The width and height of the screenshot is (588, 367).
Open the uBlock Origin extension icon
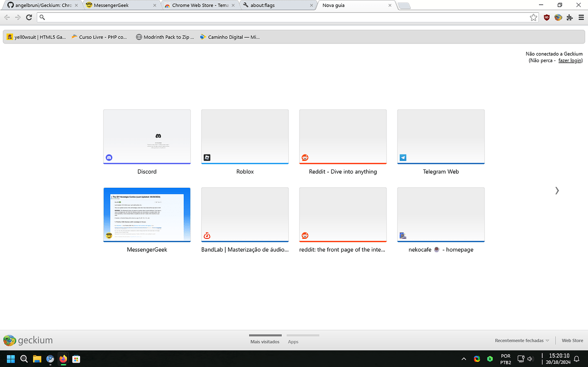point(547,17)
